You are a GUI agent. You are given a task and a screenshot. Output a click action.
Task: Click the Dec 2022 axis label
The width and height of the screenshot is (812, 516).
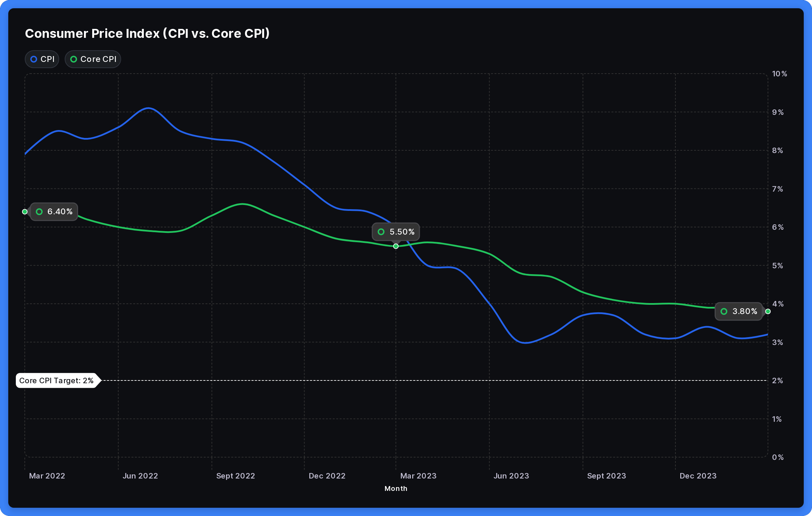point(327,476)
